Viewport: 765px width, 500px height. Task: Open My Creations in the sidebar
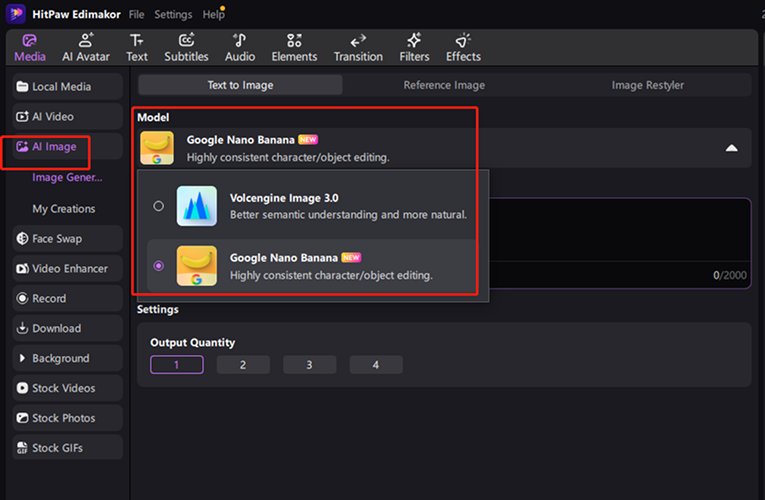click(64, 209)
